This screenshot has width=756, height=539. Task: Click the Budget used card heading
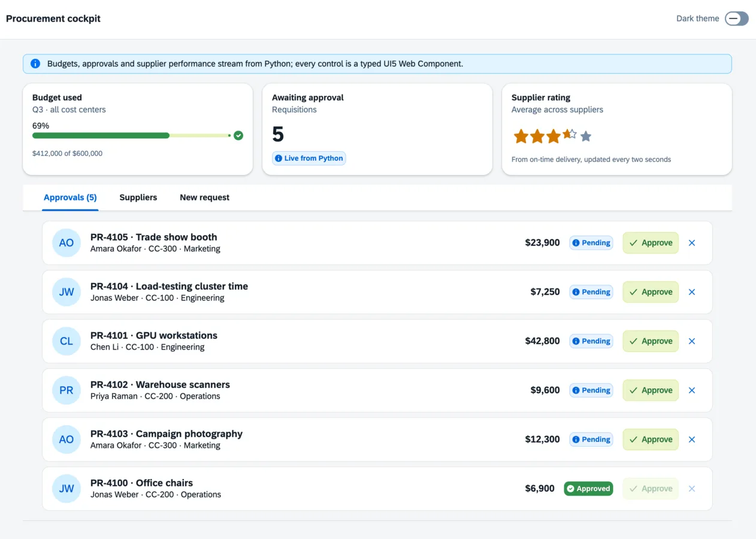(x=57, y=98)
